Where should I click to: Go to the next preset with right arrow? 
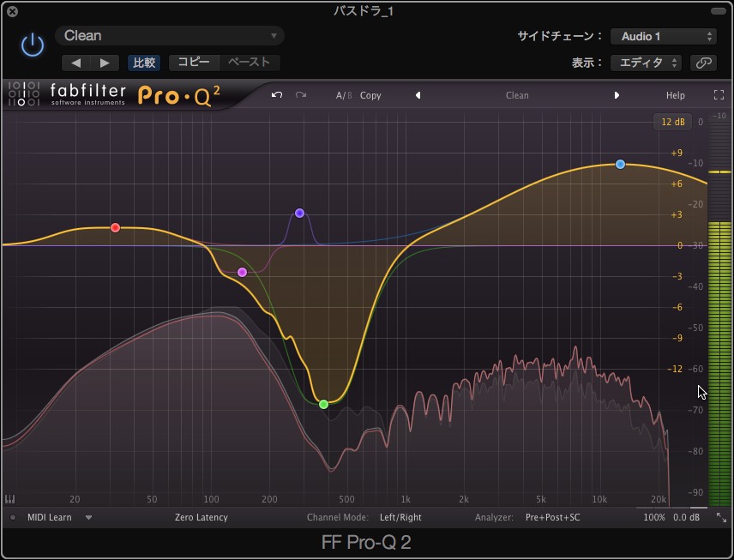pyautogui.click(x=105, y=63)
